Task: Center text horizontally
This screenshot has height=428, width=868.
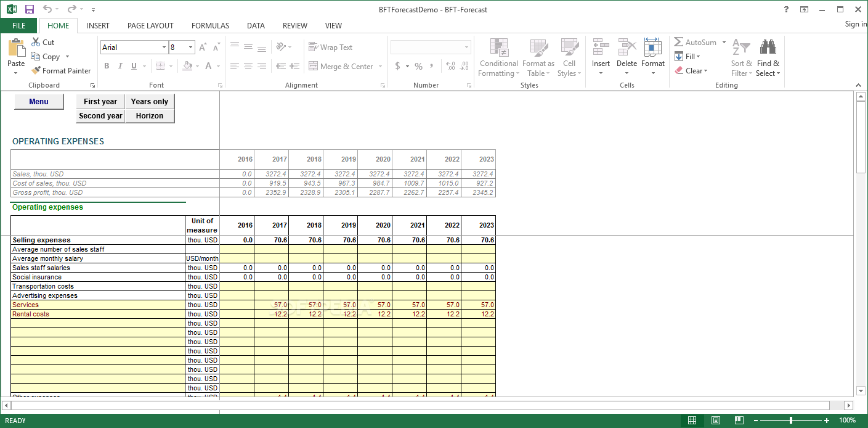Action: tap(248, 66)
